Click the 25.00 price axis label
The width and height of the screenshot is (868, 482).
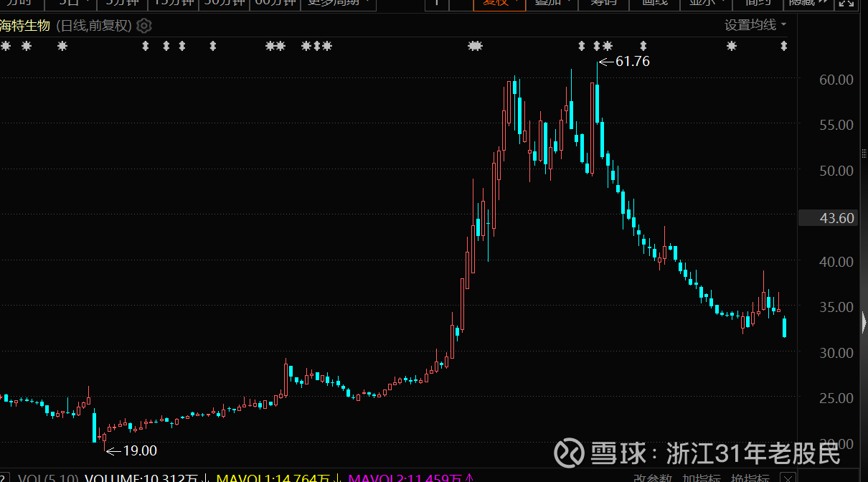coord(836,398)
